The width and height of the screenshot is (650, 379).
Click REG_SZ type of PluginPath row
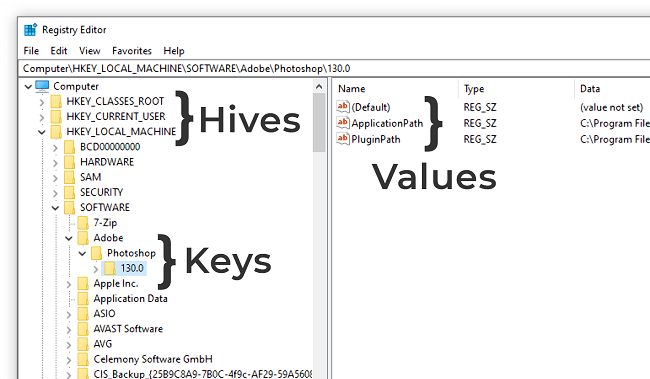480,139
